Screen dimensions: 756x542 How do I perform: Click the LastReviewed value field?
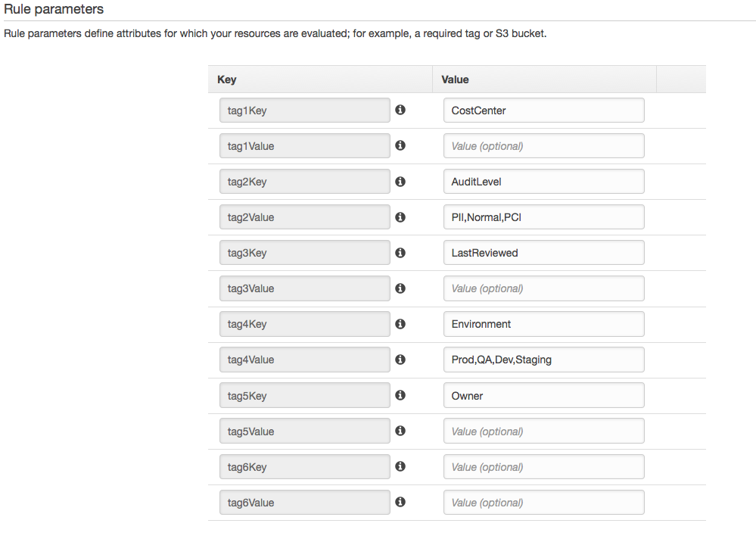pyautogui.click(x=543, y=253)
